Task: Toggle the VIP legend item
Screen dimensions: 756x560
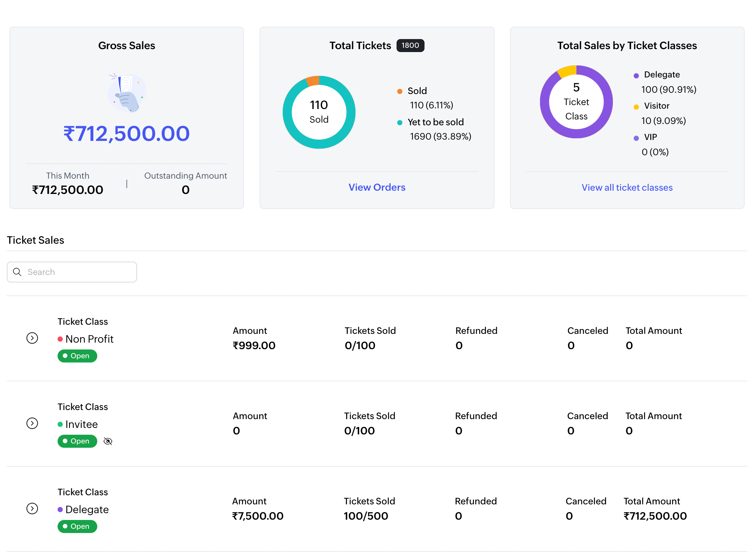Action: [650, 137]
